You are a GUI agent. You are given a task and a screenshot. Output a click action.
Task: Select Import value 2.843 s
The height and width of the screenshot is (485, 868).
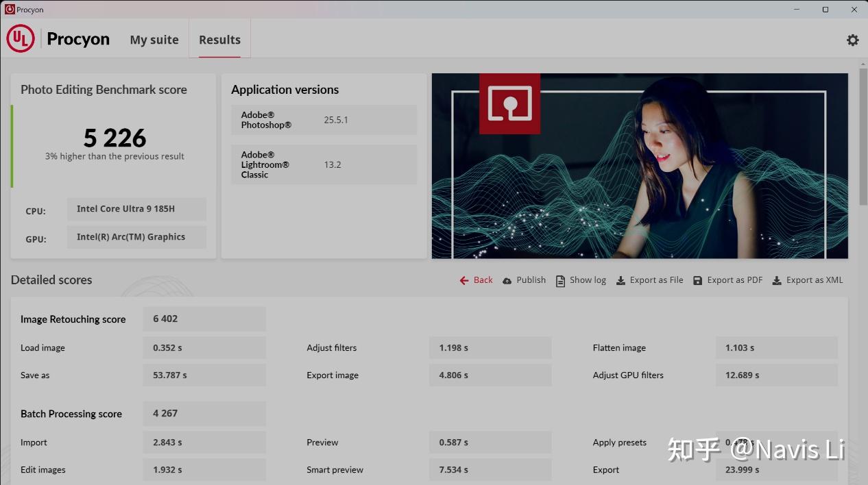pos(204,443)
